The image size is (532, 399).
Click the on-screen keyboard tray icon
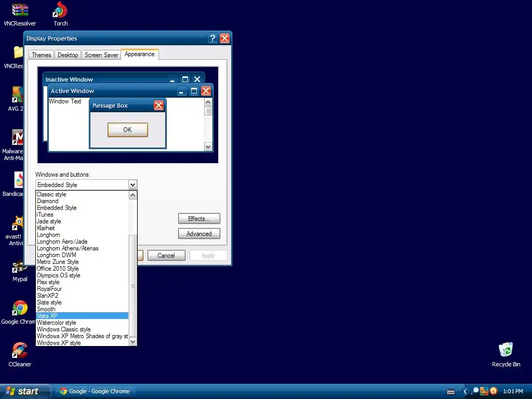(451, 392)
